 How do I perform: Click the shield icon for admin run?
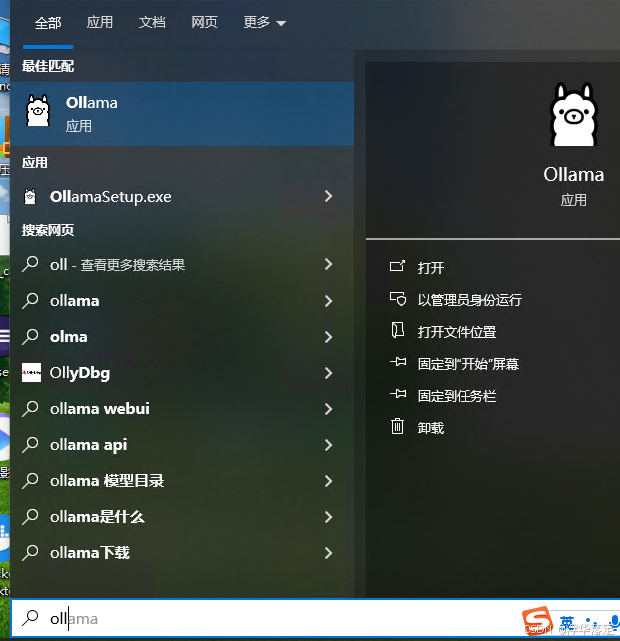[x=398, y=298]
